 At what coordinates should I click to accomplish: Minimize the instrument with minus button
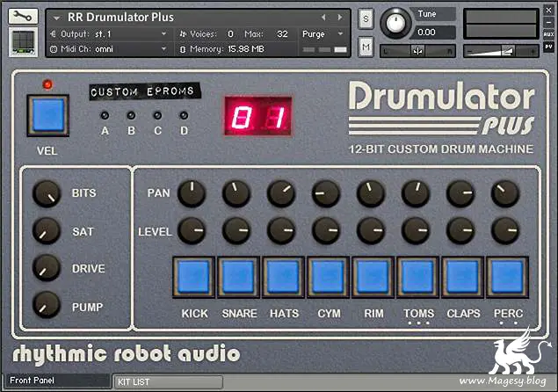(548, 22)
